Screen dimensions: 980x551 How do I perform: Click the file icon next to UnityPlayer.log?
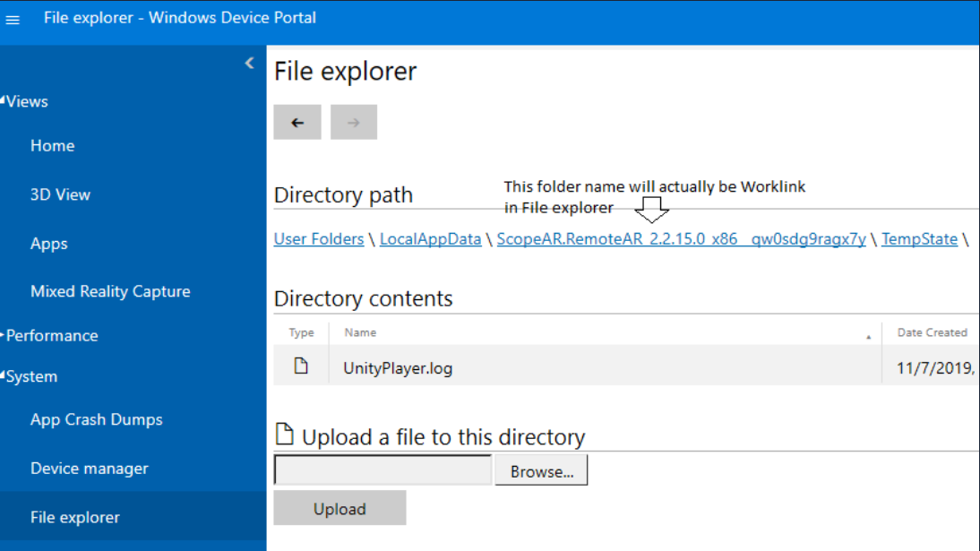pos(300,366)
